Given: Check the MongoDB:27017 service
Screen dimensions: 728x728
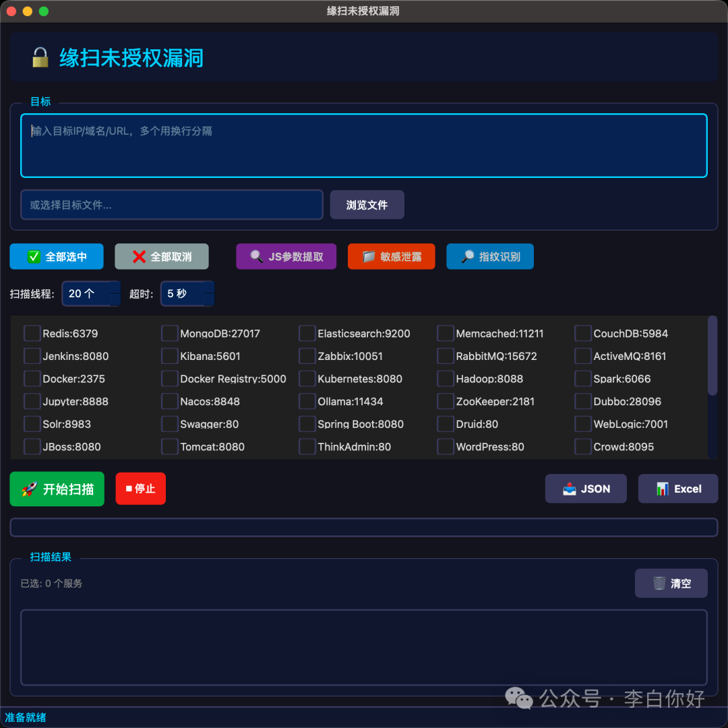Looking at the screenshot, I should 169,334.
